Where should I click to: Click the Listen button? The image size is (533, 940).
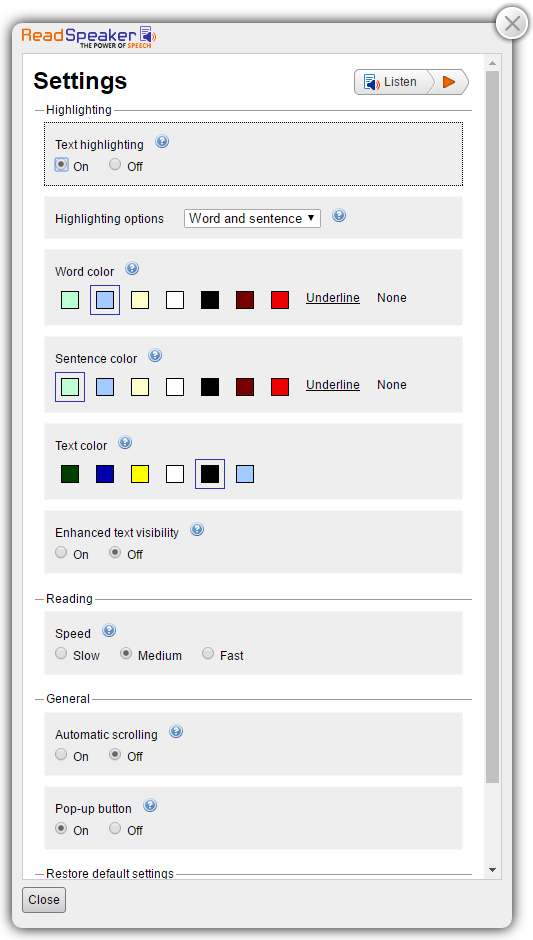click(390, 82)
